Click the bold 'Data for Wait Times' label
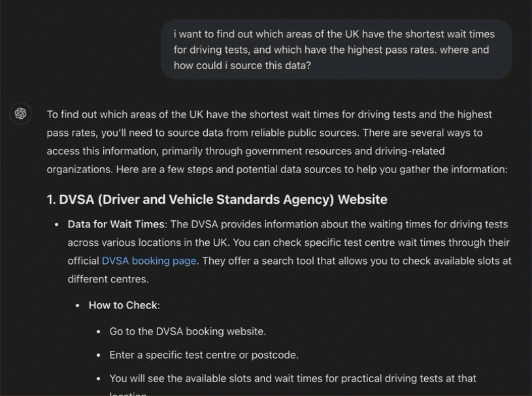Viewport: 532px width, 396px height. pos(116,224)
